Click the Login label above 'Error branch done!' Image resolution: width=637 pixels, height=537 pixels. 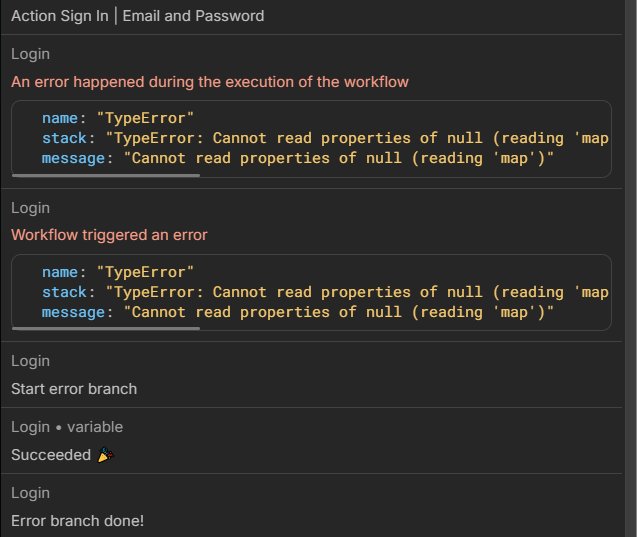coord(30,493)
